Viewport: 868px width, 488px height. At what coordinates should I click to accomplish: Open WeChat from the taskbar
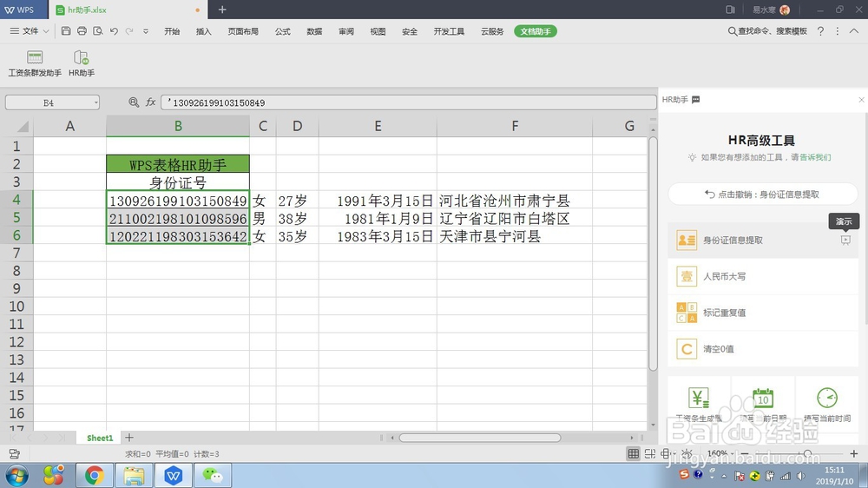click(x=213, y=475)
